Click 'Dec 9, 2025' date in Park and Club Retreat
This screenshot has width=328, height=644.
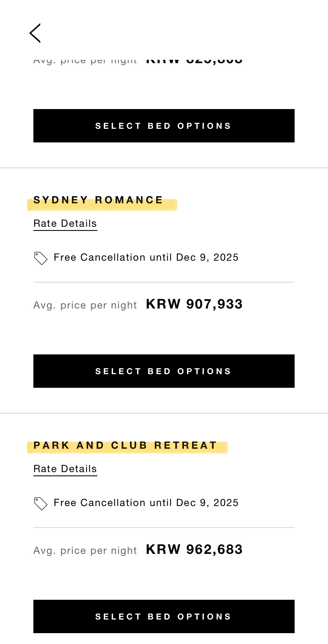click(207, 503)
